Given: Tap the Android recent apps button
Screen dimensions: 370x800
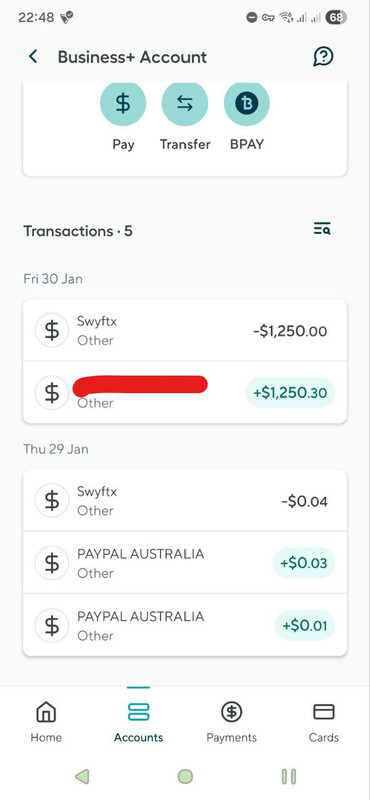Looking at the screenshot, I should point(289,777).
